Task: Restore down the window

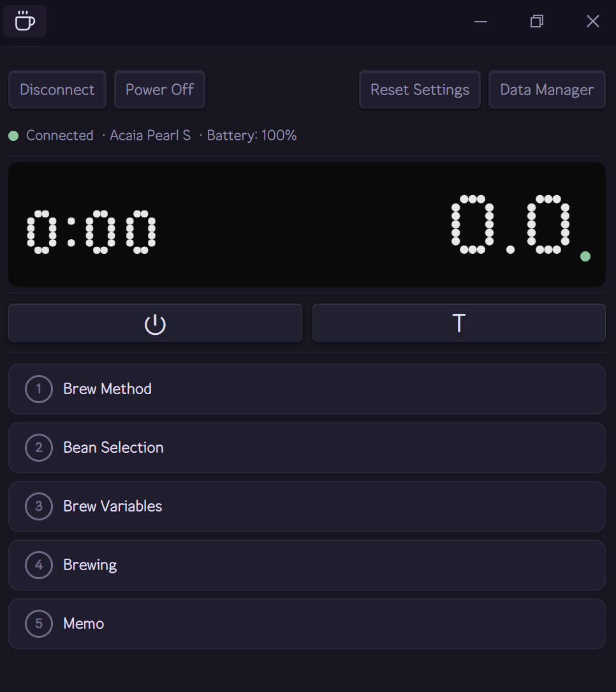Action: click(536, 21)
